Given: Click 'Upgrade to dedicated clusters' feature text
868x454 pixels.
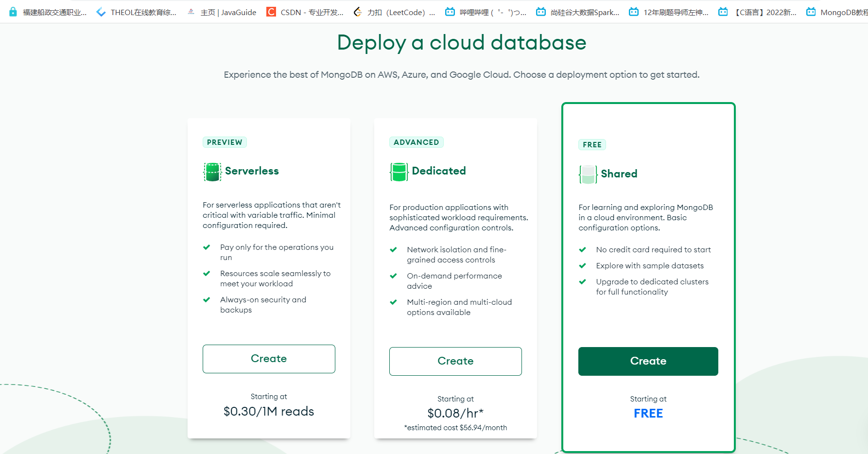Looking at the screenshot, I should 652,287.
